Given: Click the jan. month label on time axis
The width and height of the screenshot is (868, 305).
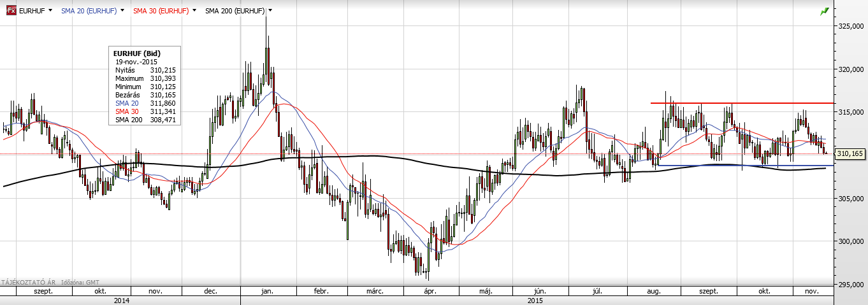Looking at the screenshot, I should click(267, 290).
